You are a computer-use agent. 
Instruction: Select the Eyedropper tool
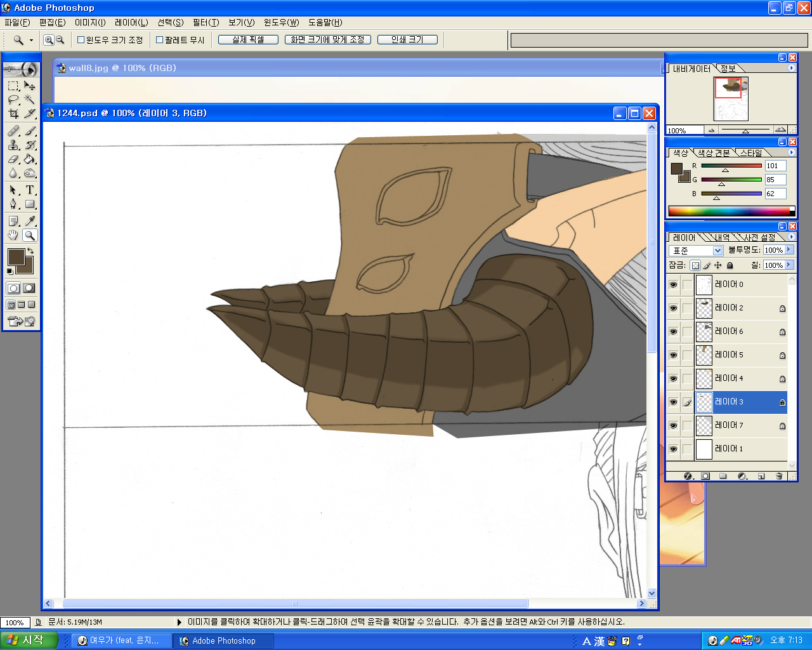(x=30, y=221)
